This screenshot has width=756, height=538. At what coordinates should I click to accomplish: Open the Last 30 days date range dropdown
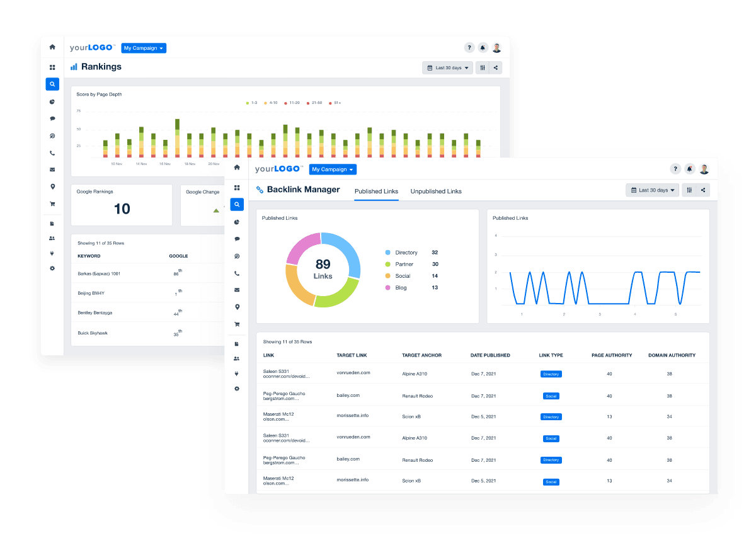652,190
